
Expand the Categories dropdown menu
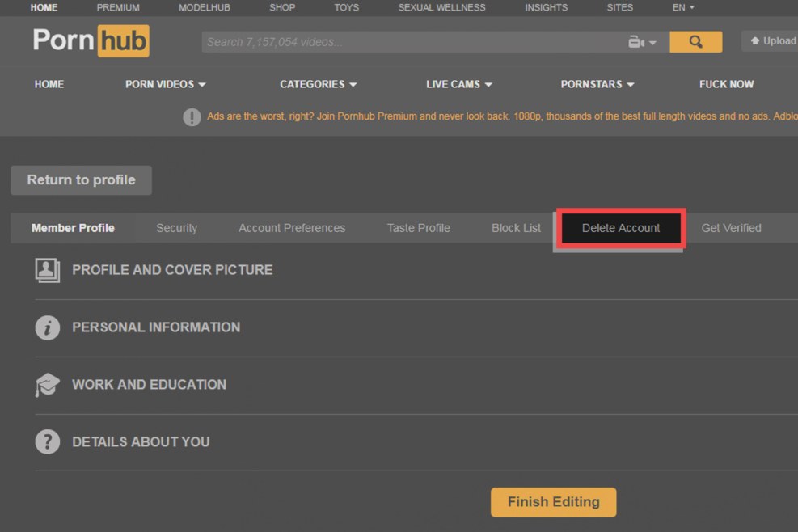[318, 84]
